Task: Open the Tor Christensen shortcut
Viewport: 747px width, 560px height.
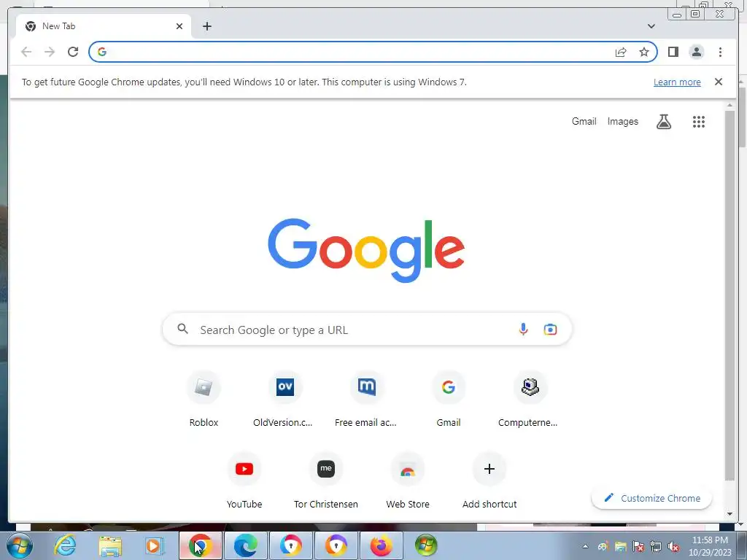Action: (326, 481)
